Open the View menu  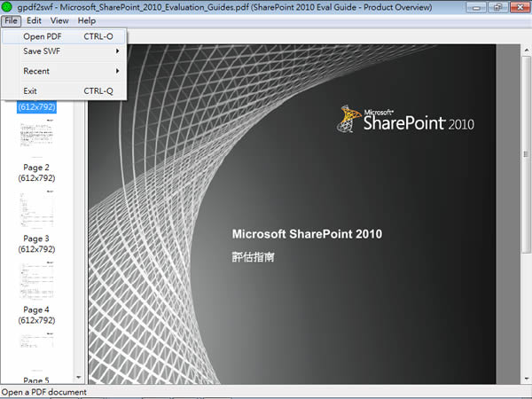pos(59,20)
